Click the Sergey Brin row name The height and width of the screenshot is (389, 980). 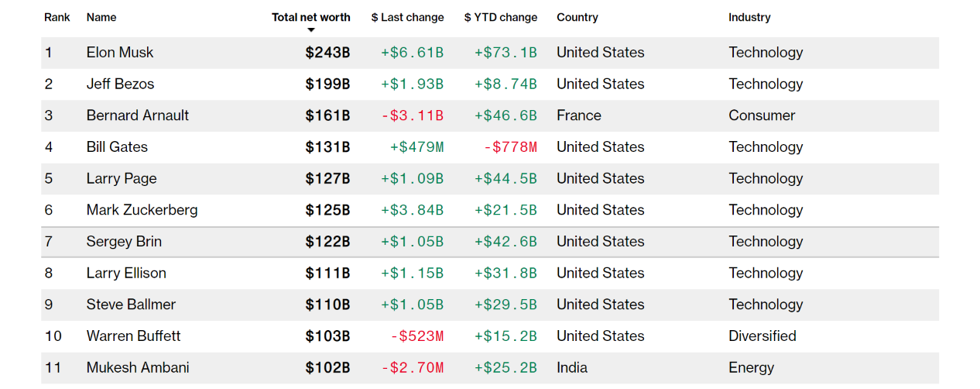pos(124,242)
